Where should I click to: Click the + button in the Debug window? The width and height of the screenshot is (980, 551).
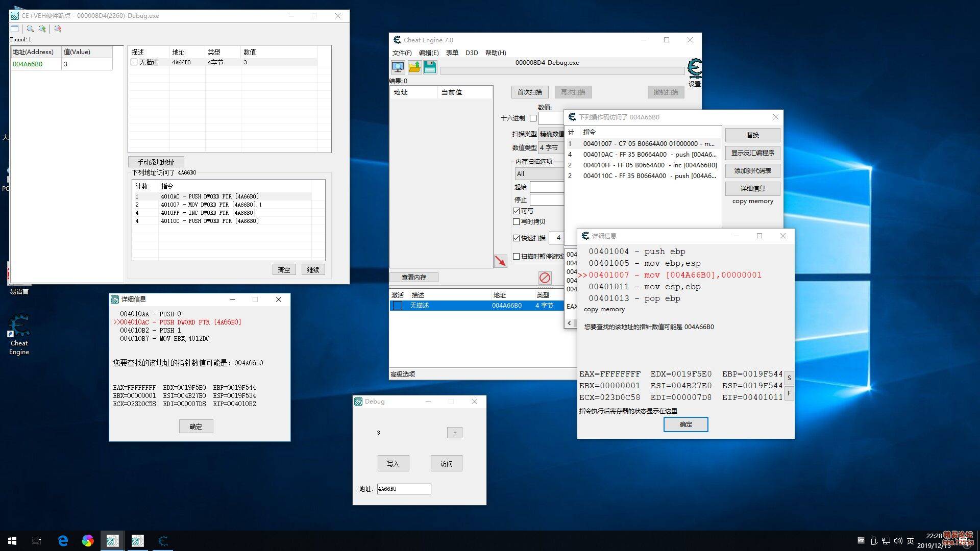(x=455, y=433)
